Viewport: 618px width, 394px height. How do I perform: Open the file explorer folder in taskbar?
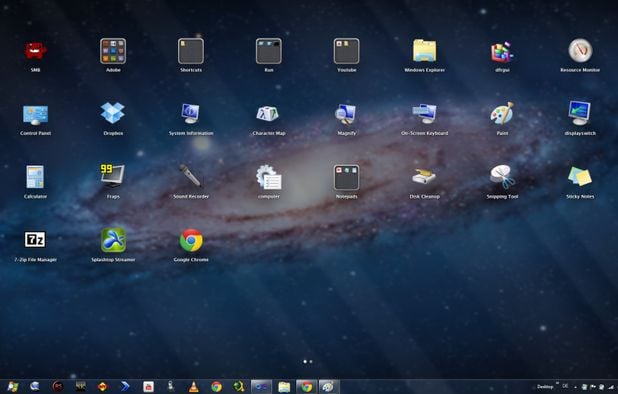(x=284, y=387)
